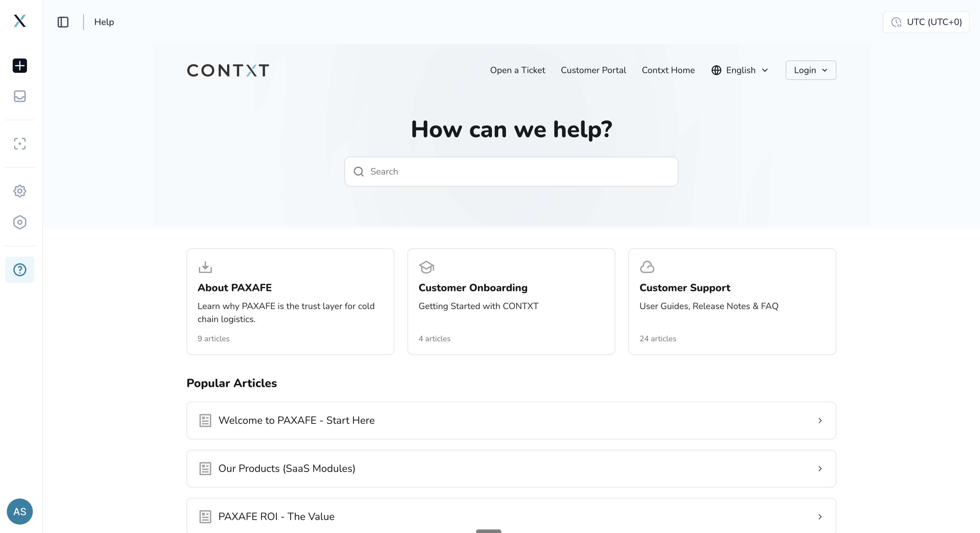Screen dimensions: 980x533
Task: Click the globe icon next to English
Action: click(716, 71)
